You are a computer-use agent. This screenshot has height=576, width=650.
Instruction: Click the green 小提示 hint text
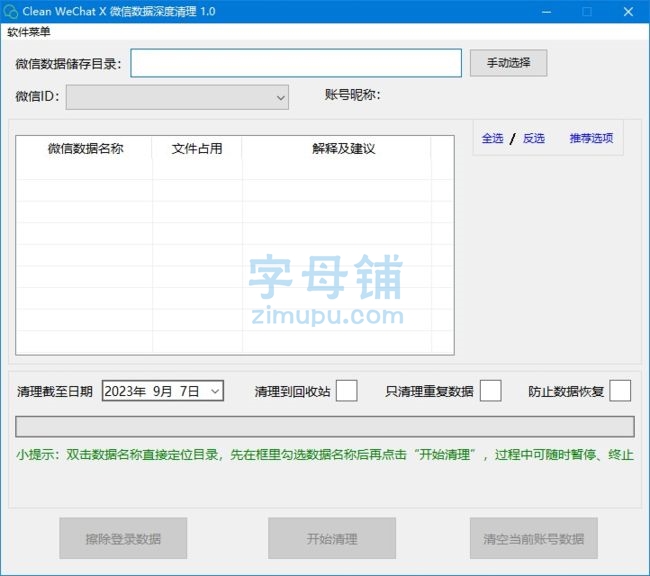(x=325, y=454)
